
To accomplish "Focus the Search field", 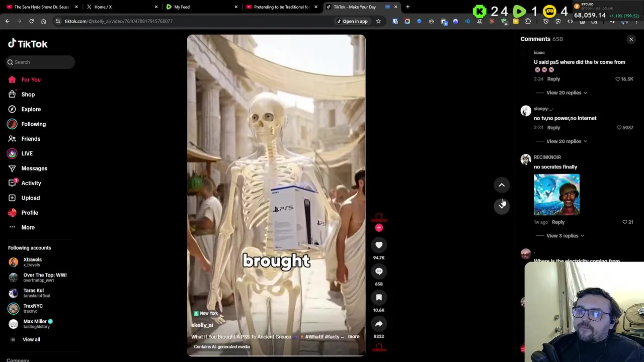I will point(41,62).
